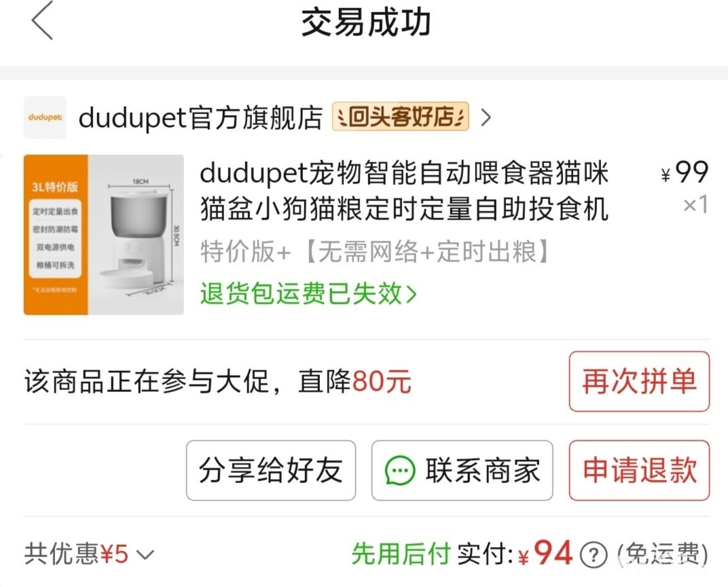Open the 退货包运费已失效 details link
728x587 pixels.
click(308, 293)
